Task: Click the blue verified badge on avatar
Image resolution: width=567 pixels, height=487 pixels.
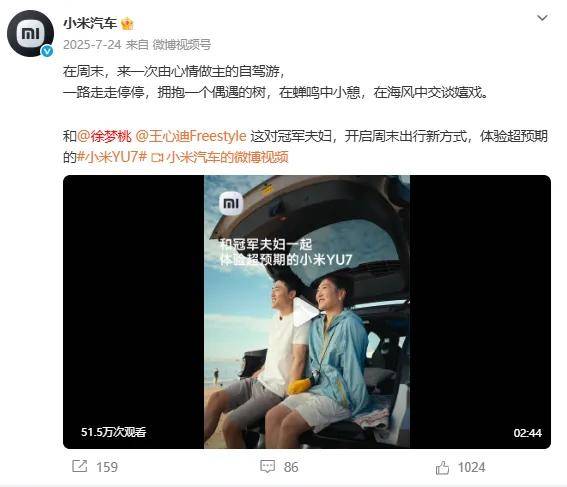Action: pyautogui.click(x=47, y=51)
